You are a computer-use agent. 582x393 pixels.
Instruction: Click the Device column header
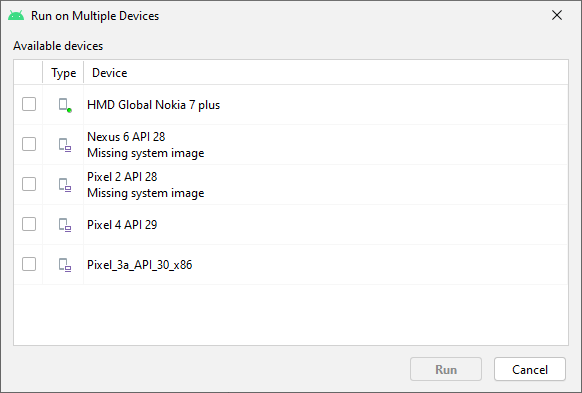pos(109,73)
